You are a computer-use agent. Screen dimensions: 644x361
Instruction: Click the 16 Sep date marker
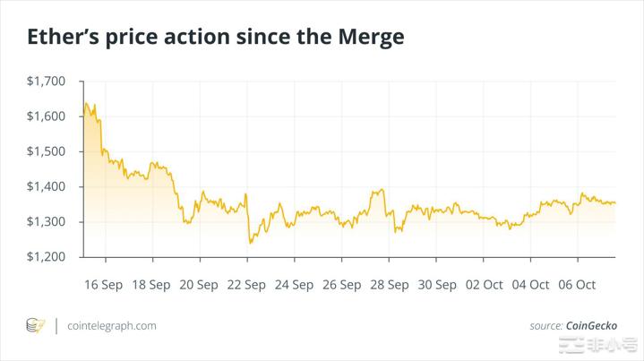[x=102, y=285]
